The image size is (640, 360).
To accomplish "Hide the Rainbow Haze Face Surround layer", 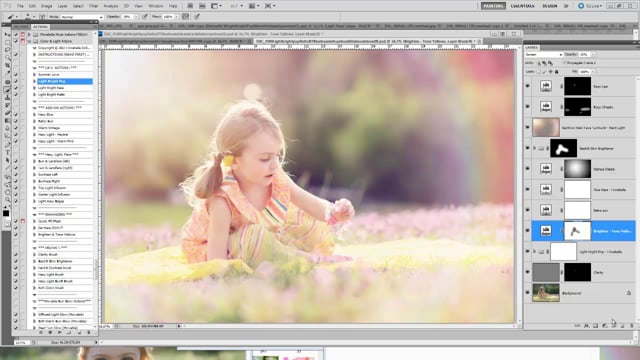I will pyautogui.click(x=528, y=127).
